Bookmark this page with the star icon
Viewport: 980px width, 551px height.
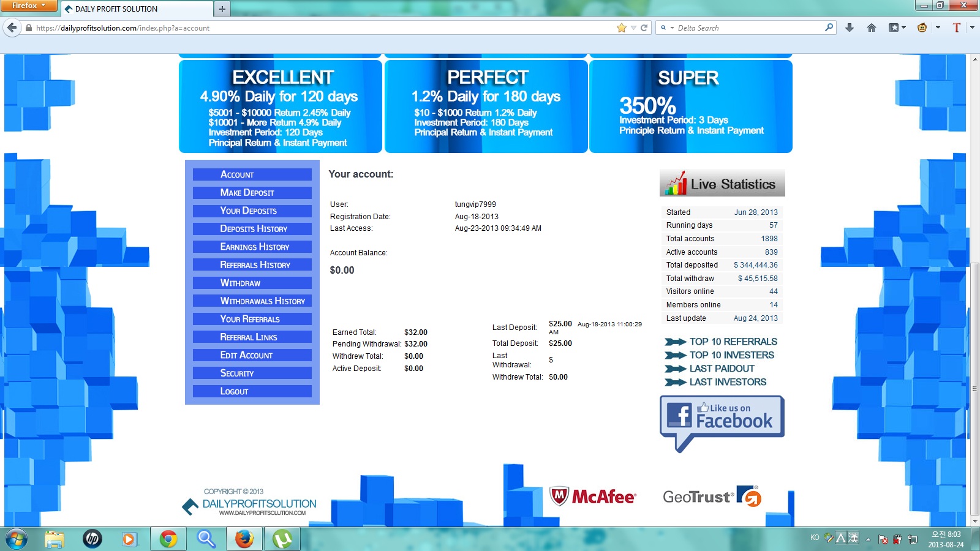click(x=622, y=28)
